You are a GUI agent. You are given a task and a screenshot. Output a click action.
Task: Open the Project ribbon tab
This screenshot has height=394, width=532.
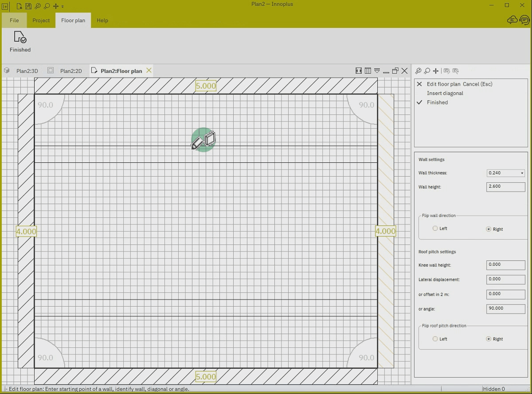41,20
